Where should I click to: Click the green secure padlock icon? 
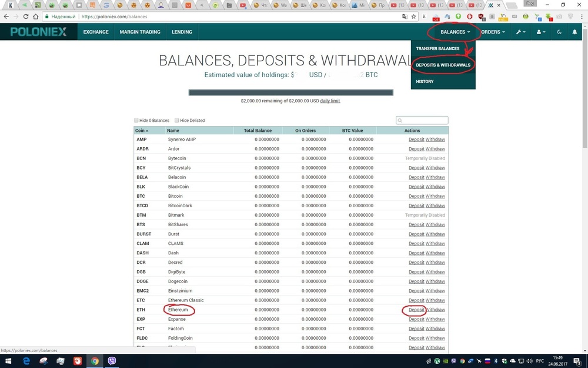46,16
